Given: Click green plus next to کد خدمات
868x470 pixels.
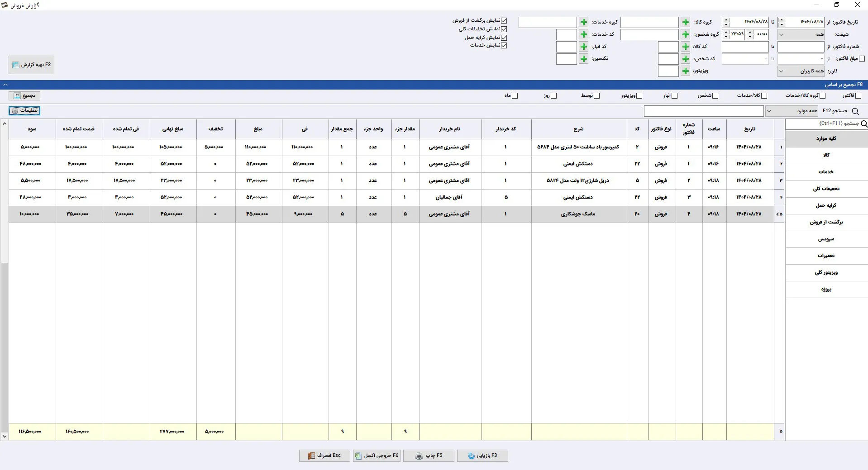Looking at the screenshot, I should pyautogui.click(x=583, y=34).
